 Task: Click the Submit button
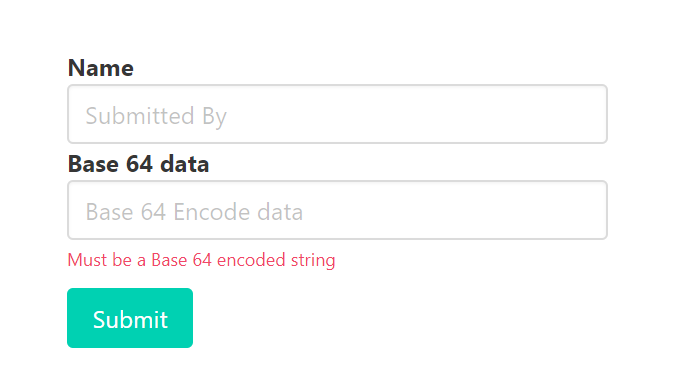pyautogui.click(x=130, y=318)
